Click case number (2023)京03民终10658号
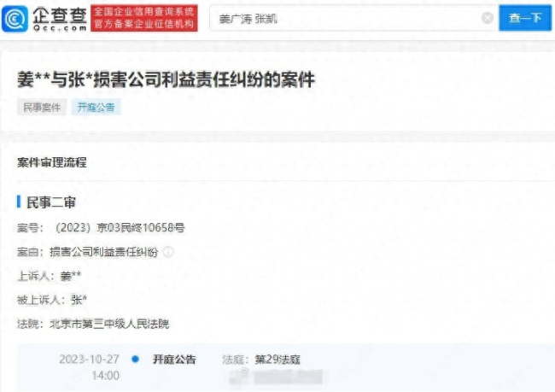555x392 pixels. 120,228
